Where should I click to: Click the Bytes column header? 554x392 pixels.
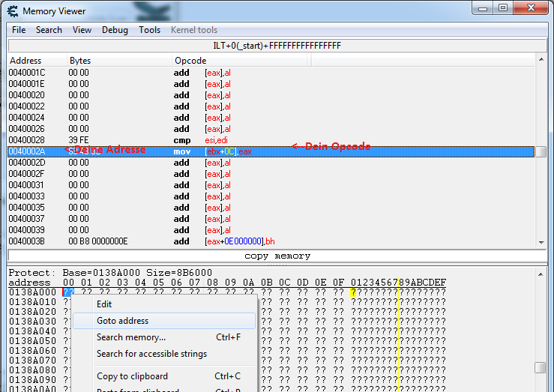coord(80,61)
